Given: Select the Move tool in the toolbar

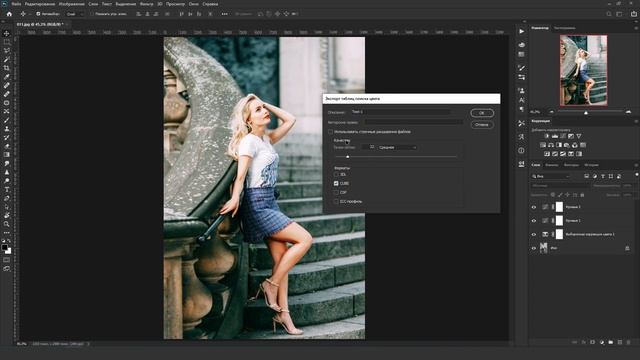Looking at the screenshot, I should coord(7,33).
